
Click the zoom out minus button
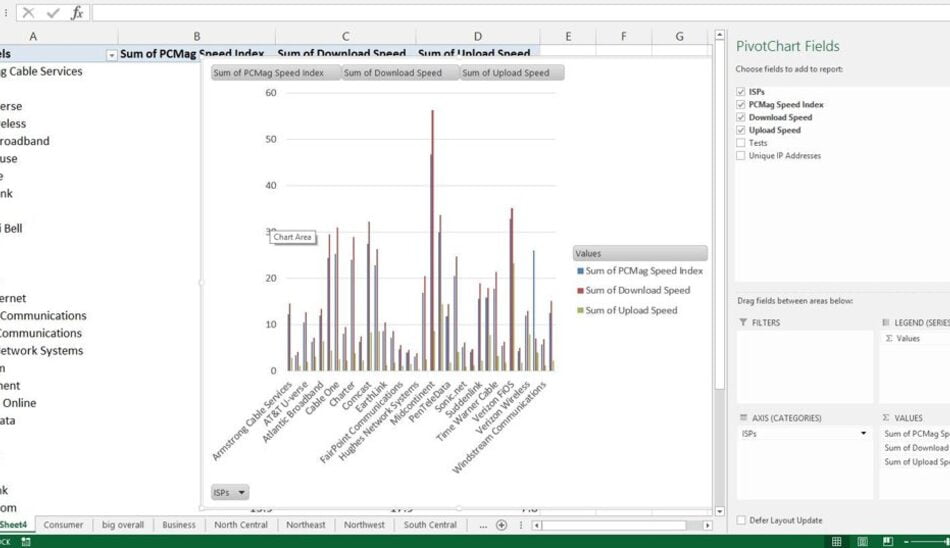click(906, 541)
